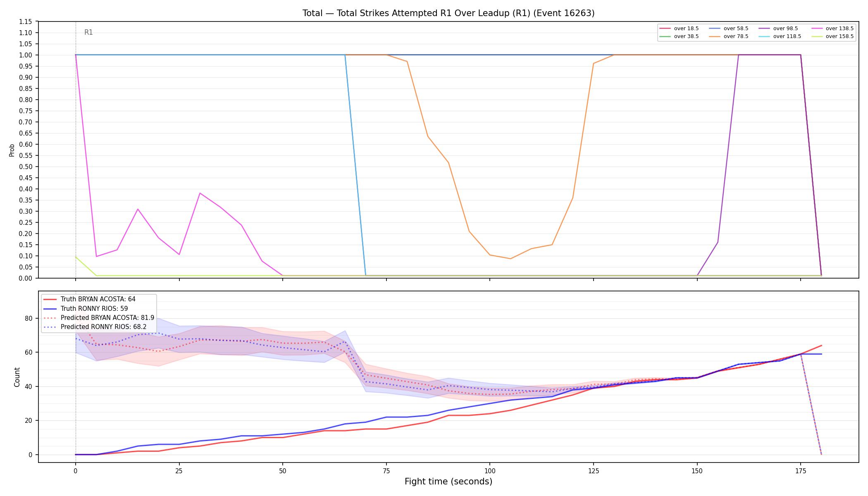The height and width of the screenshot is (496, 868).
Task: Click the dotted red sample for Predicted BRYAN ACOSTA
Action: pos(50,318)
